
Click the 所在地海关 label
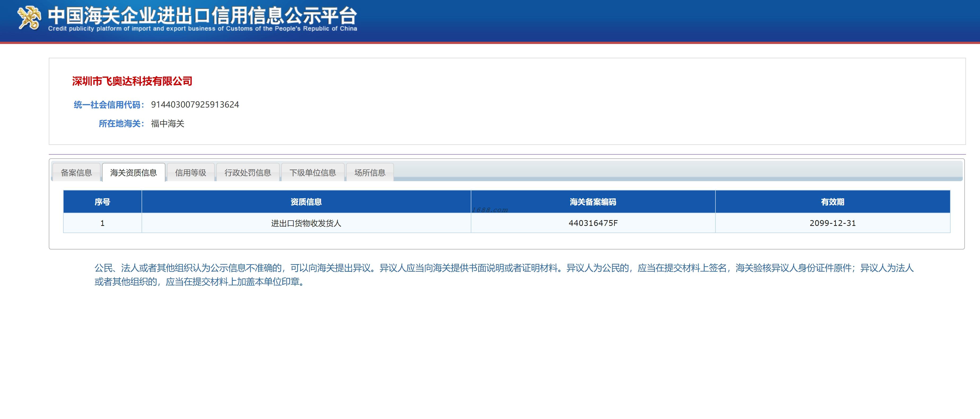[121, 124]
